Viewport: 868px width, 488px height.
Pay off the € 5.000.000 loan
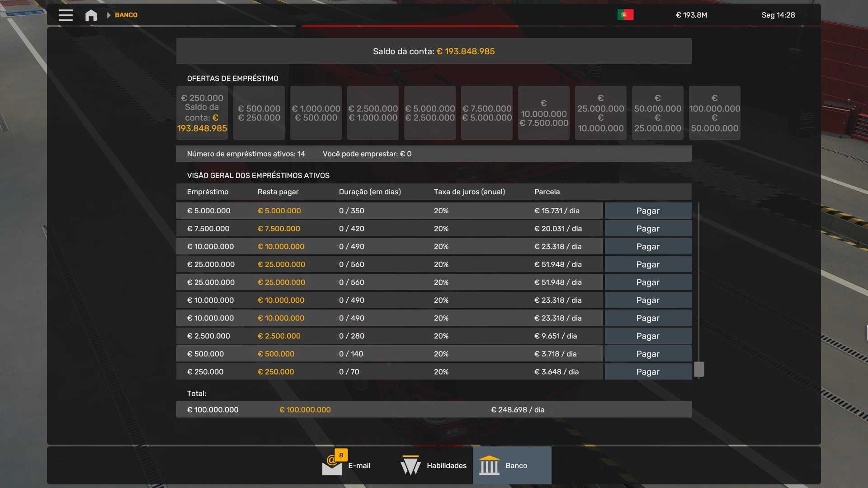coord(647,211)
